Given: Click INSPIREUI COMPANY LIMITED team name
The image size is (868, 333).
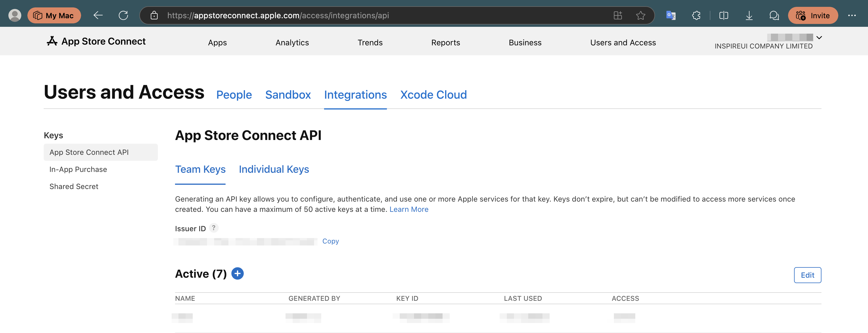Looking at the screenshot, I should [763, 46].
